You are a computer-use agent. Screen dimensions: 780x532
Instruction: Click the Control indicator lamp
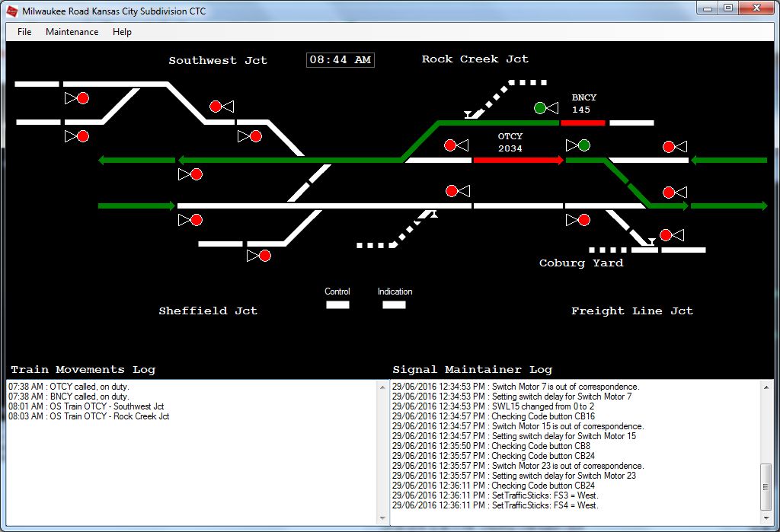[x=337, y=304]
